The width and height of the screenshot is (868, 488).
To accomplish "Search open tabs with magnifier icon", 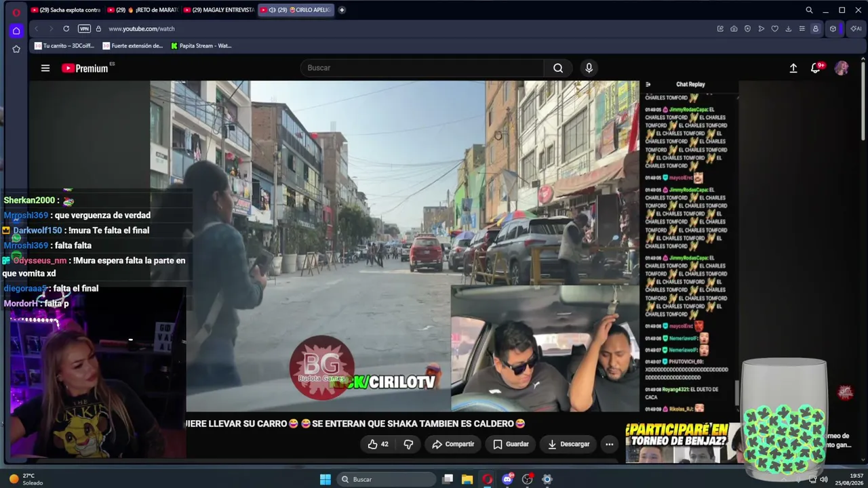I will click(x=809, y=10).
